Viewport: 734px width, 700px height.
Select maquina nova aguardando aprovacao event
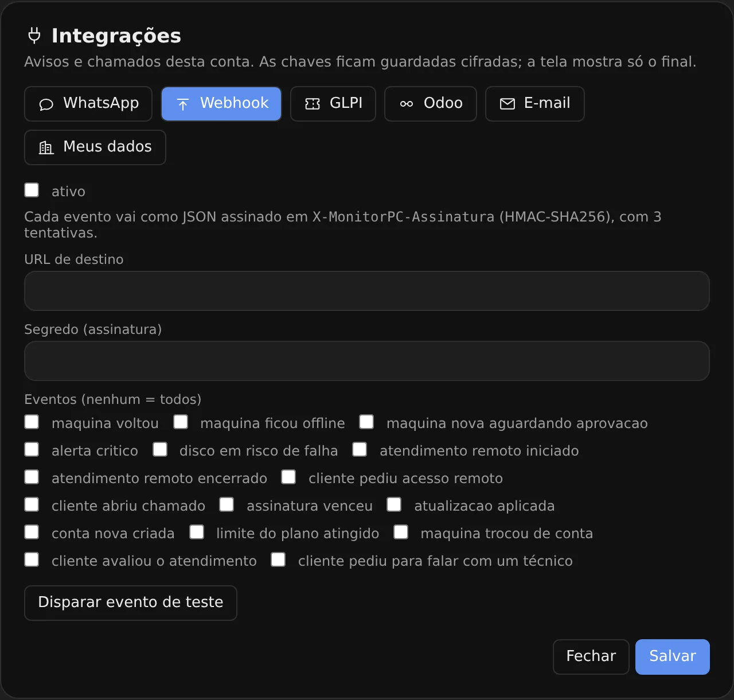click(366, 422)
